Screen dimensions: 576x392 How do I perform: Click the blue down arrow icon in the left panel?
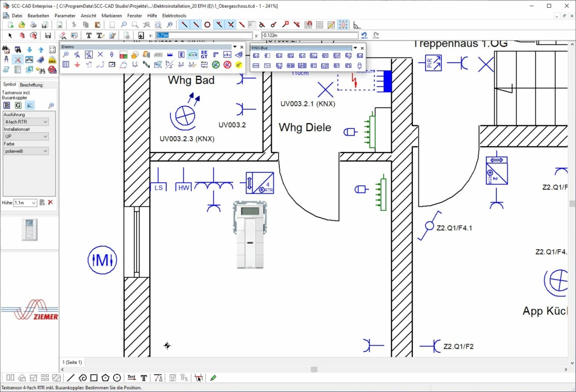tap(29, 49)
